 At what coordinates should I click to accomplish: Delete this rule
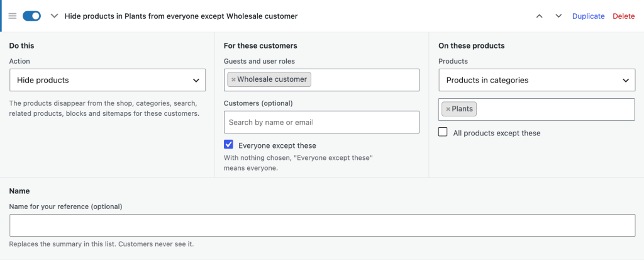point(623,16)
